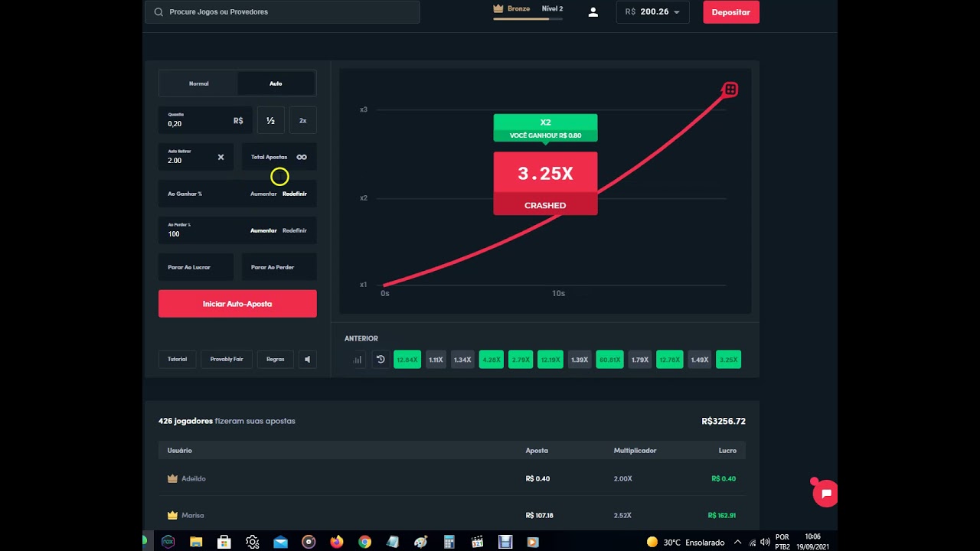Click user Adeildo in bets list
This screenshot has width=980, height=551.
tap(193, 478)
